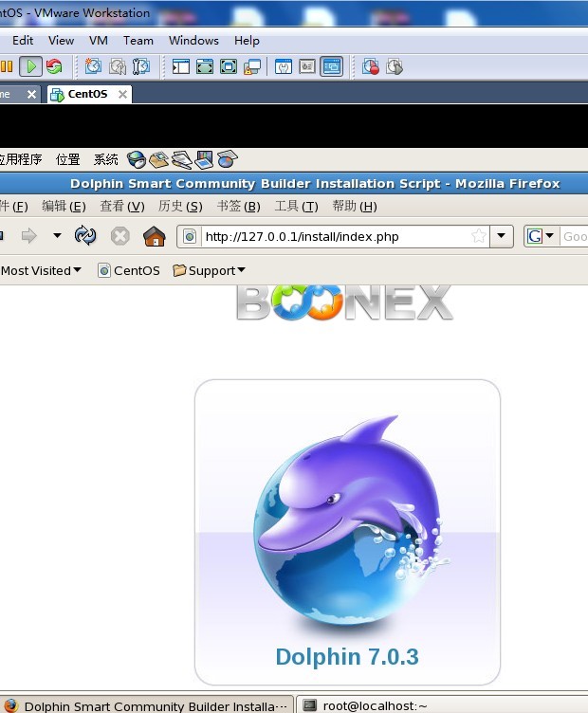Click the appliance view icon

click(x=307, y=66)
